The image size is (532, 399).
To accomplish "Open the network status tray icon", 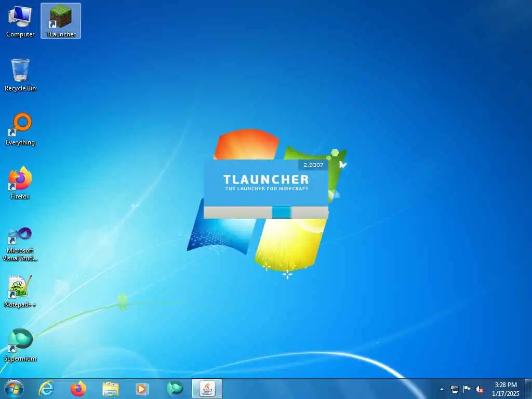I will coord(454,389).
